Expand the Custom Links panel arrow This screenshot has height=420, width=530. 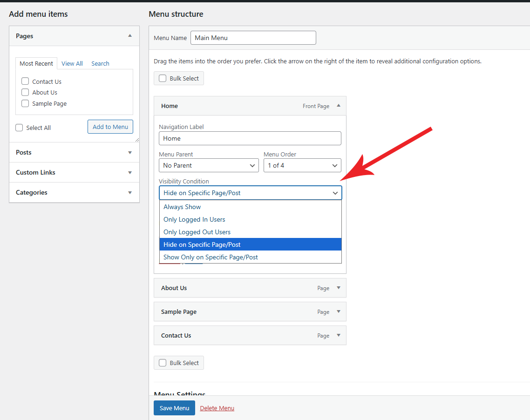pos(130,172)
